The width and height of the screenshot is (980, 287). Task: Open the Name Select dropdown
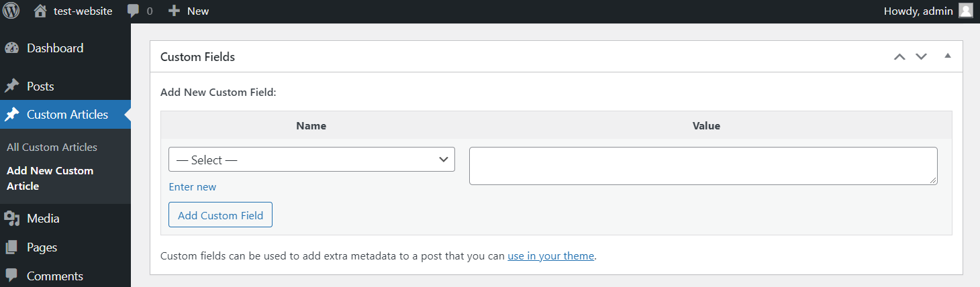click(x=311, y=160)
